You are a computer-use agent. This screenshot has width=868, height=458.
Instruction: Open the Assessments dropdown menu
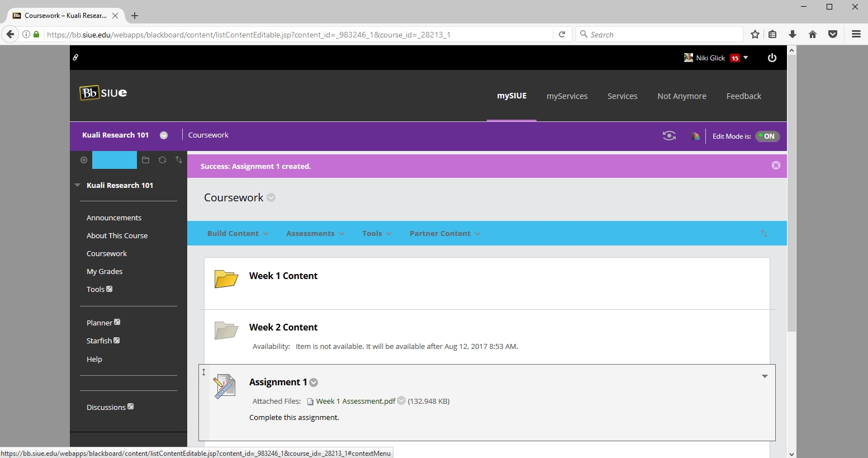click(315, 234)
